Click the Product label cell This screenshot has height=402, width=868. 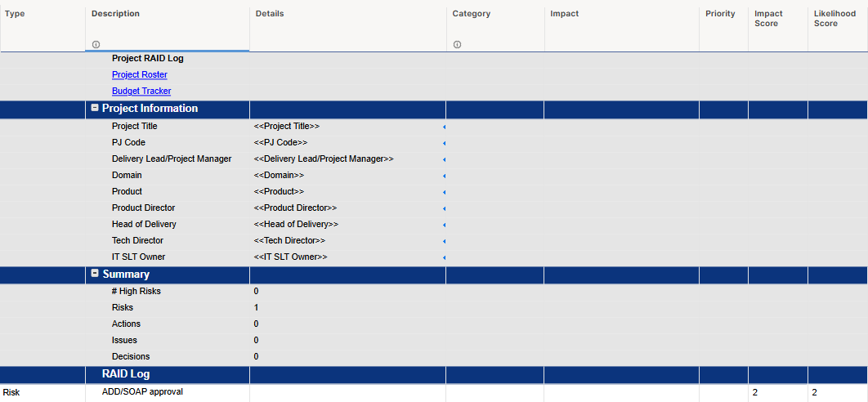tap(168, 191)
